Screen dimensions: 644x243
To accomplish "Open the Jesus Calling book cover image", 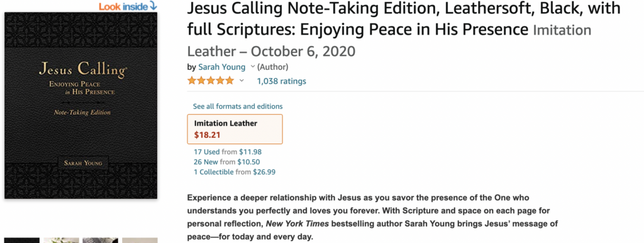I will click(80, 106).
